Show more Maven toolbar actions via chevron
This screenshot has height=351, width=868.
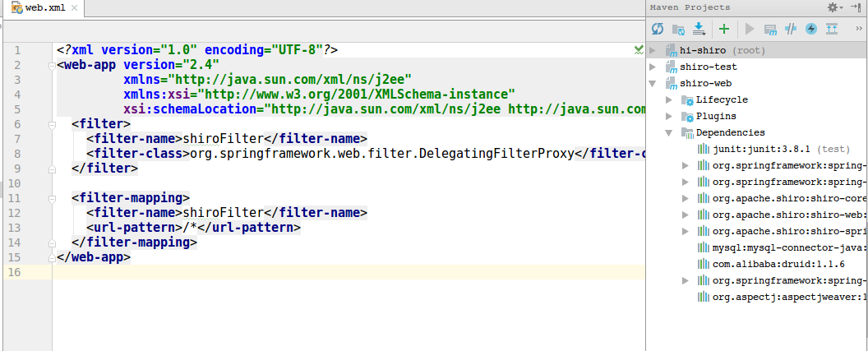[x=858, y=29]
